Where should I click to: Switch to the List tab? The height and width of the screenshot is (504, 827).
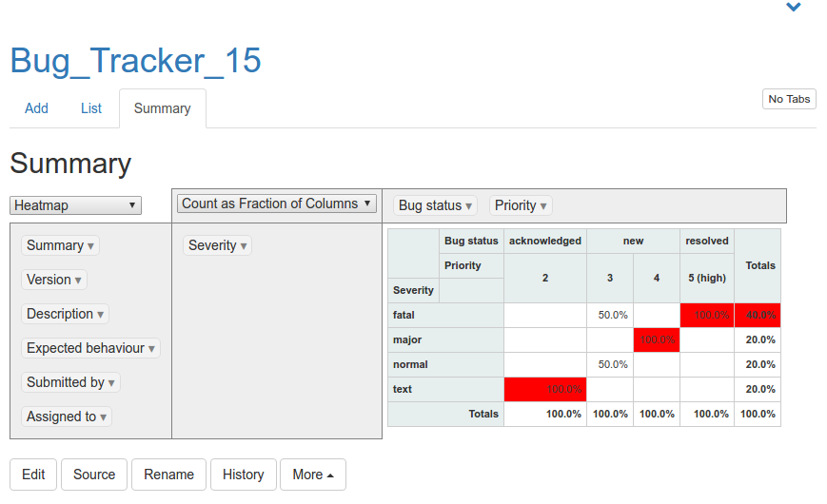[x=90, y=108]
